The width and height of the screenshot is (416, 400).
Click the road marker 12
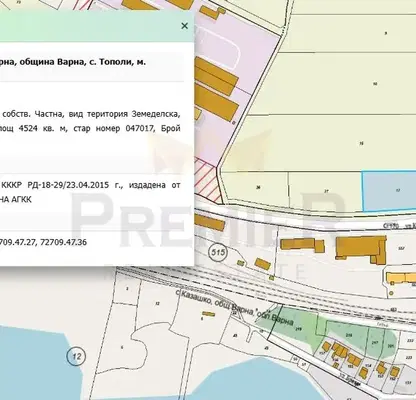pos(76,356)
